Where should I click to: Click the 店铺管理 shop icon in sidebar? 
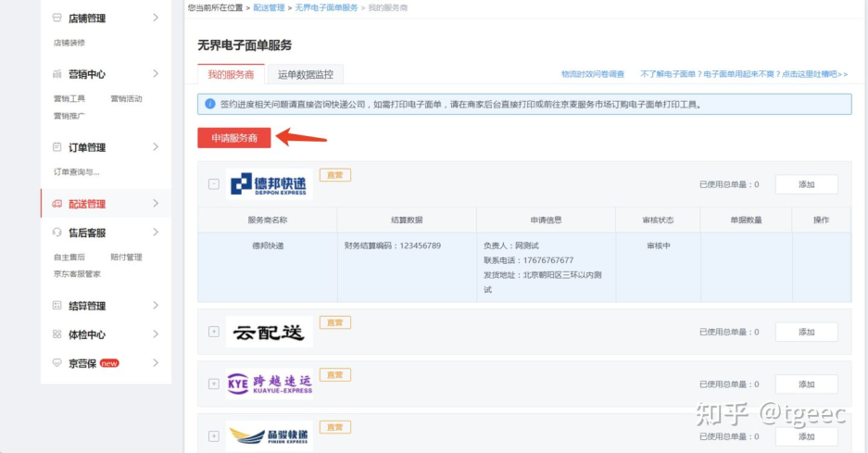click(x=57, y=18)
